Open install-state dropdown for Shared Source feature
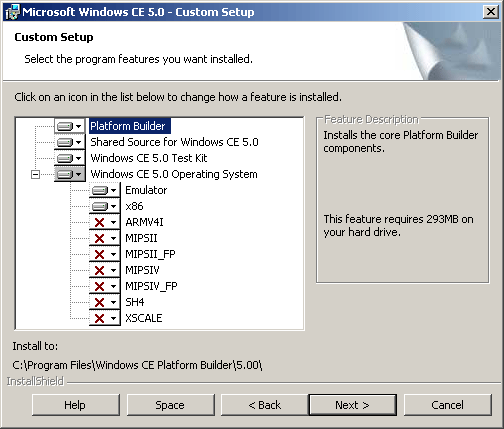The height and width of the screenshot is (429, 504). coord(70,142)
